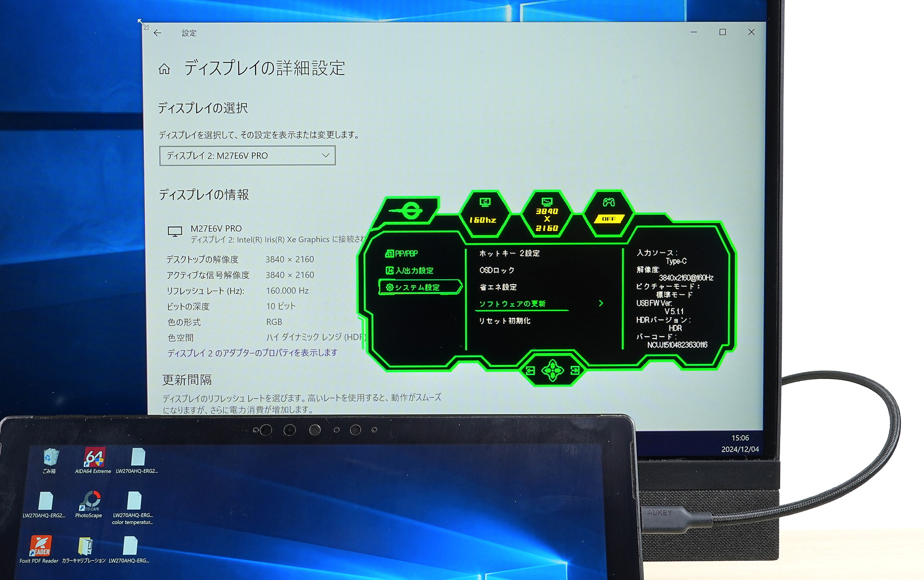The height and width of the screenshot is (580, 924).
Task: Choose OSDロック in the OSD submenu
Action: point(497,270)
